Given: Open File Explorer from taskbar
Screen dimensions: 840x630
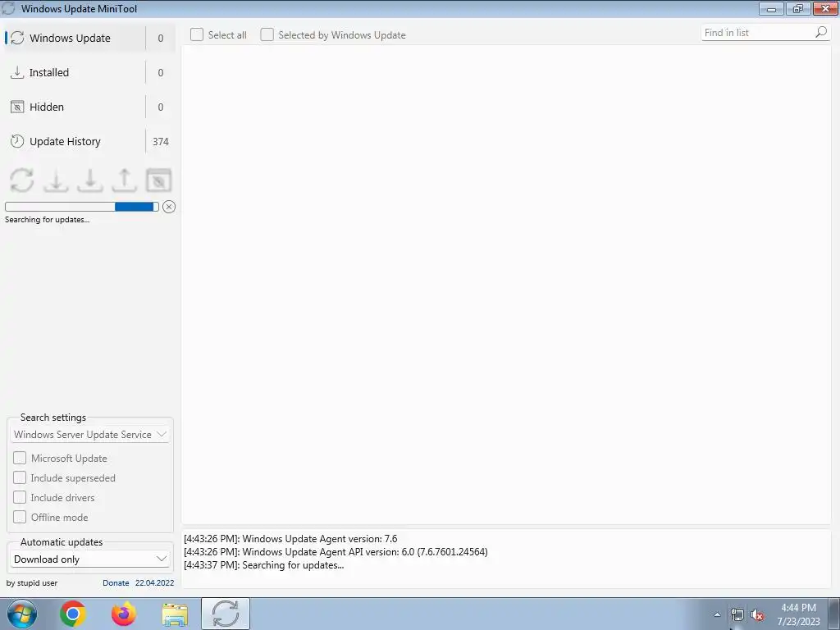Looking at the screenshot, I should click(175, 614).
